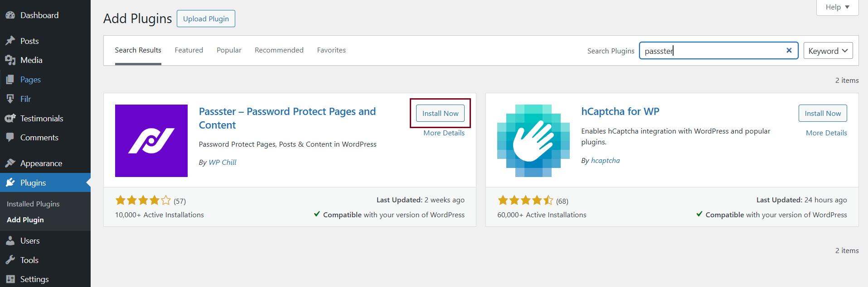Open More Details for Passster plugin

pos(444,133)
